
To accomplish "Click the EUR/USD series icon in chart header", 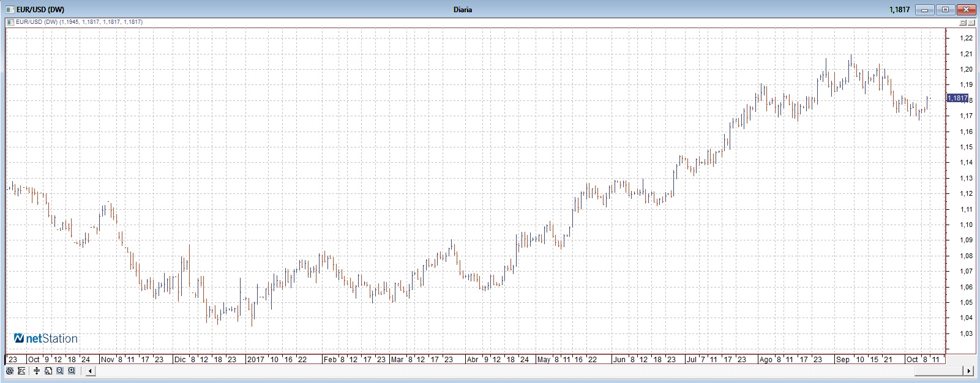I will 10,22.
